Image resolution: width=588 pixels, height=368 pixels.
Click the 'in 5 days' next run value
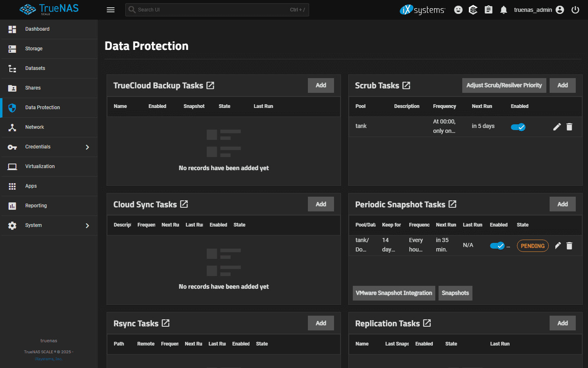(x=483, y=126)
